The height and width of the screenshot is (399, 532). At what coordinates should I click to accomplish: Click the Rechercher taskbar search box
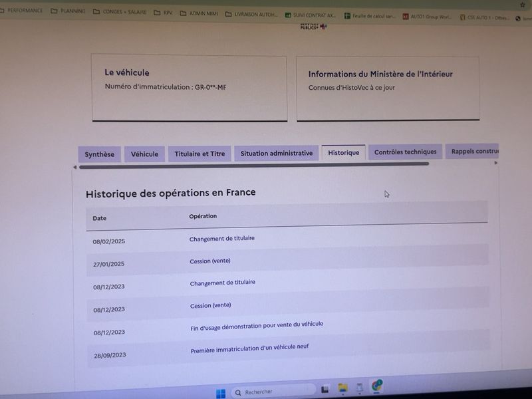click(x=273, y=392)
